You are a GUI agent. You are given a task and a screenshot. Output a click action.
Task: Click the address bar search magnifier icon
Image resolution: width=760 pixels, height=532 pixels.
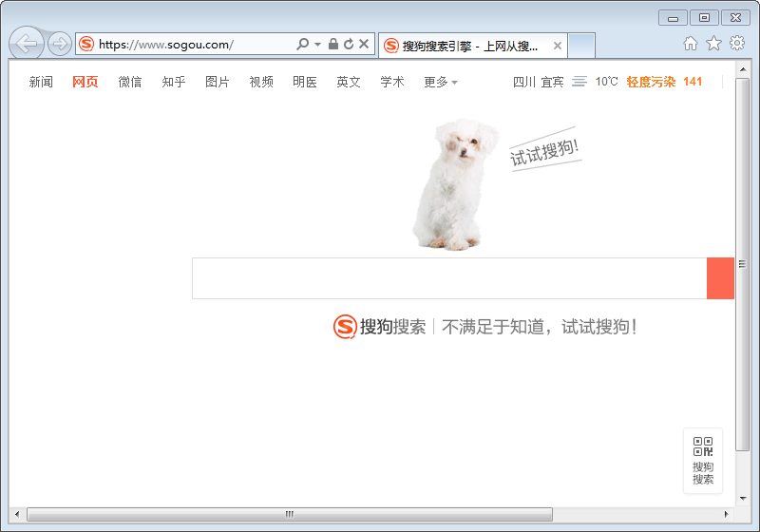[x=302, y=44]
